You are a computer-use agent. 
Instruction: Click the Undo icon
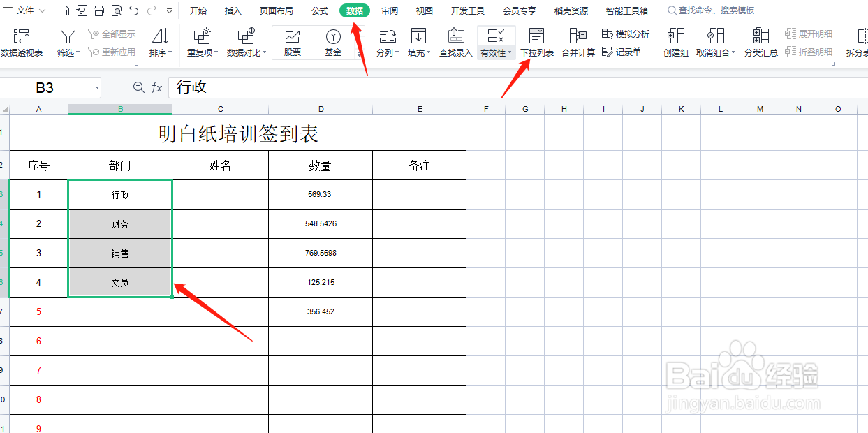[x=134, y=10]
